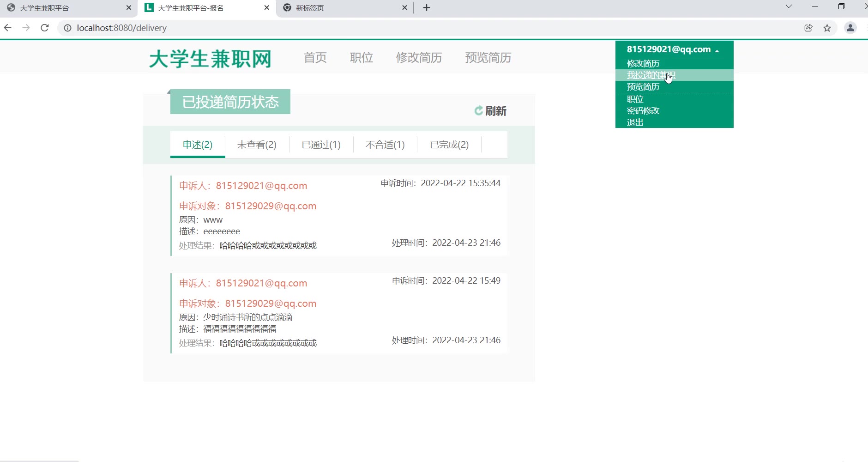Close the 新标签页 tab

pos(404,8)
